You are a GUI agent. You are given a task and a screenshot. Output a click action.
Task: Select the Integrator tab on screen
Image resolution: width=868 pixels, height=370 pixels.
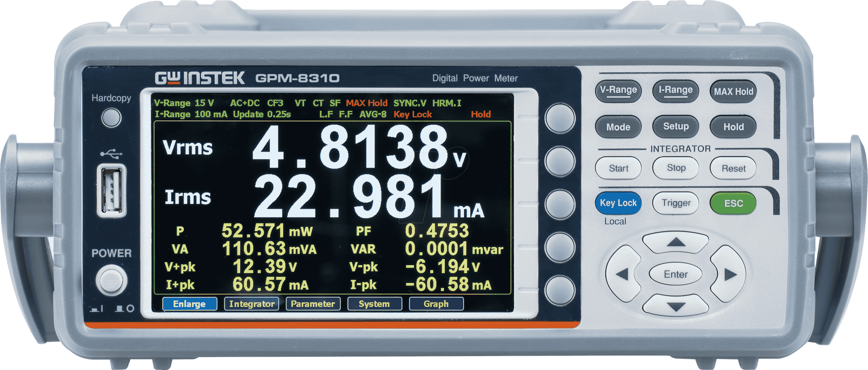click(252, 304)
